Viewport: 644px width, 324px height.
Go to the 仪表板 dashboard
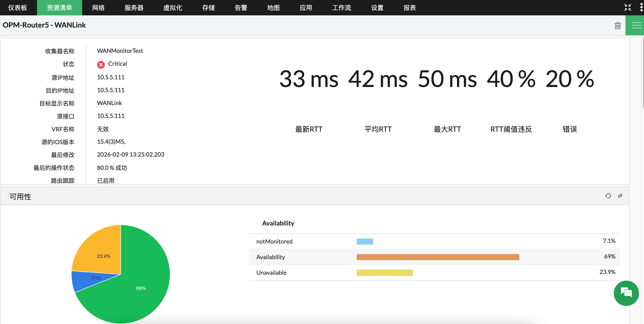tap(18, 7)
